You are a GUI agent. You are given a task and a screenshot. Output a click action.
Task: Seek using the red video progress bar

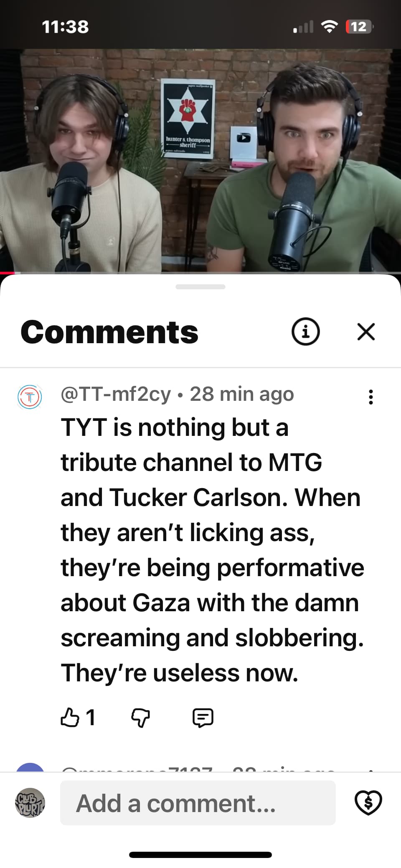pyautogui.click(x=200, y=273)
